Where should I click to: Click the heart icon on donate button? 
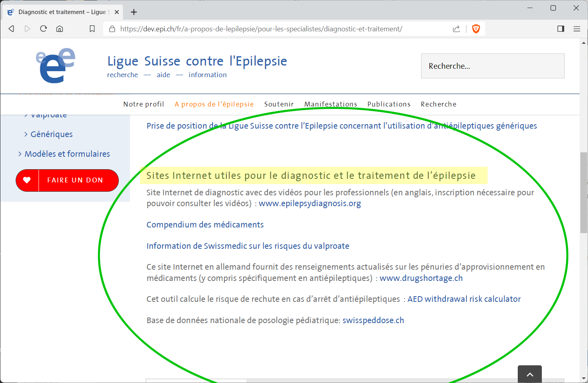tap(27, 180)
